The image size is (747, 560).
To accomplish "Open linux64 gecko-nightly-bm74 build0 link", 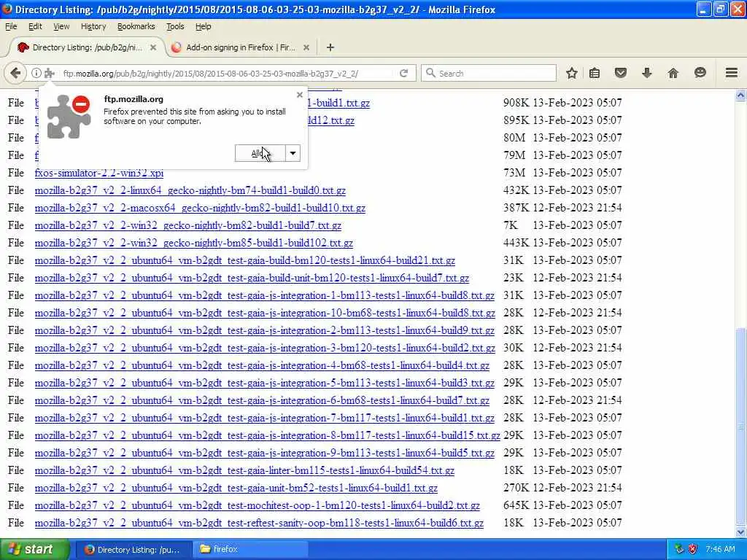I will pos(190,190).
